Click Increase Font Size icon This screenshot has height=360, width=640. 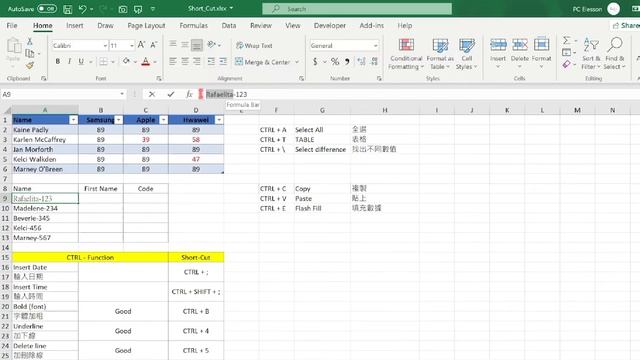click(141, 45)
